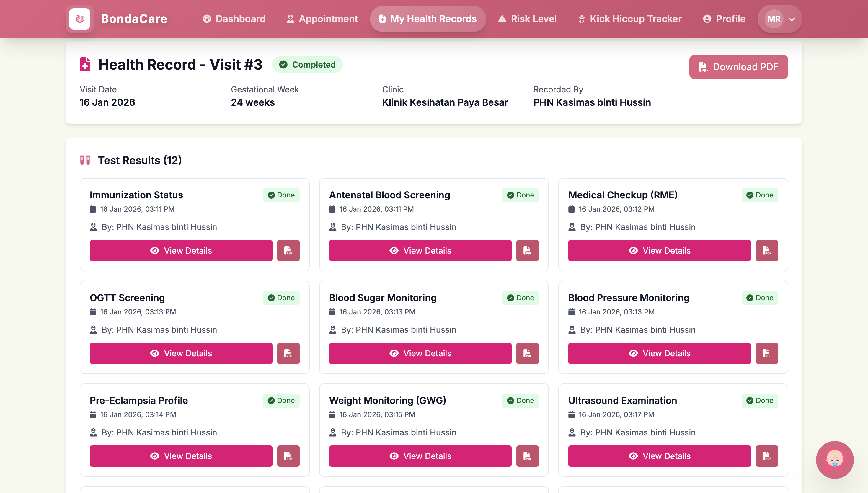
Task: View Details of Ultrasound Examination
Action: (x=660, y=456)
